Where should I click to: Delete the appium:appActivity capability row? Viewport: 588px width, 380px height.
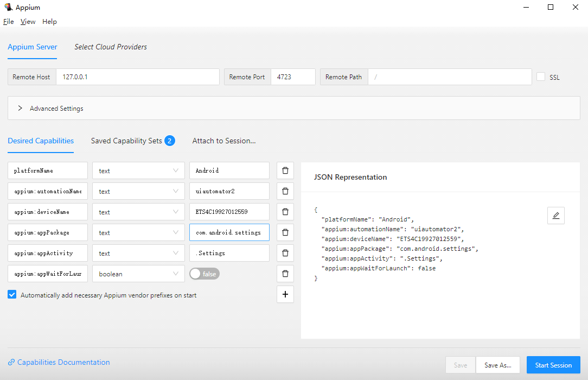pyautogui.click(x=285, y=253)
